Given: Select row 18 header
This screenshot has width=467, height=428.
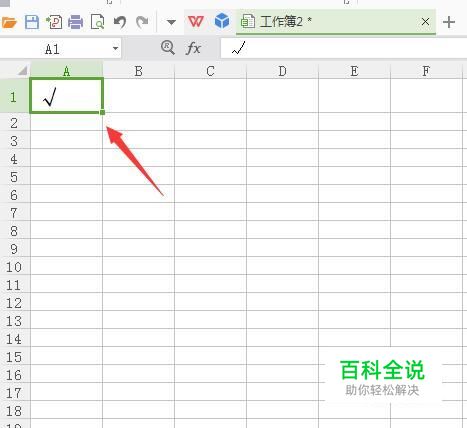Looking at the screenshot, I should point(15,410).
